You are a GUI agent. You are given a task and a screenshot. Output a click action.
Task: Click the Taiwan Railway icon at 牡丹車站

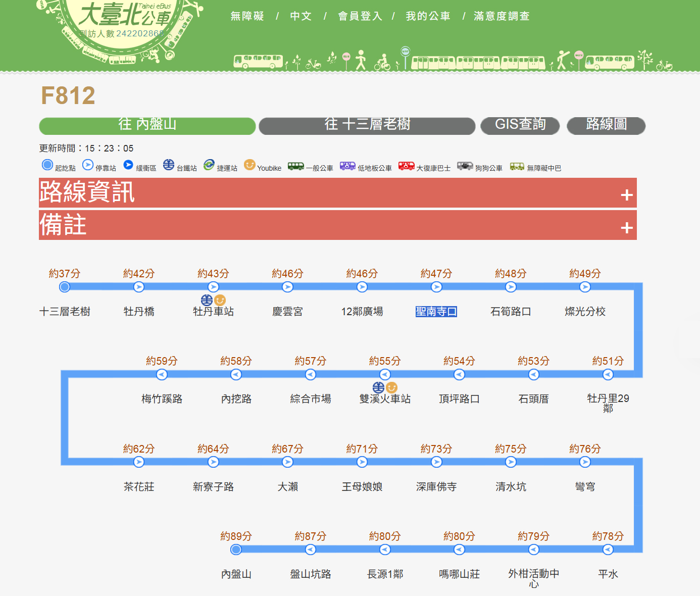(207, 300)
